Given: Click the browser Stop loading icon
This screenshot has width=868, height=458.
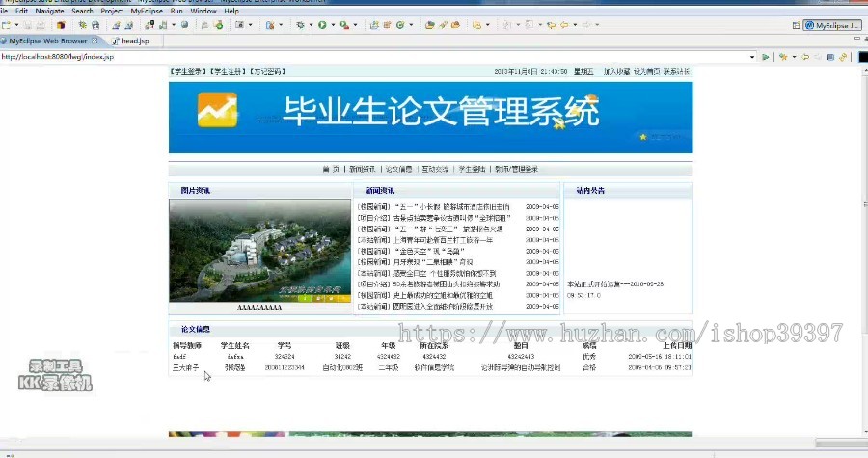Looking at the screenshot, I should click(x=830, y=57).
